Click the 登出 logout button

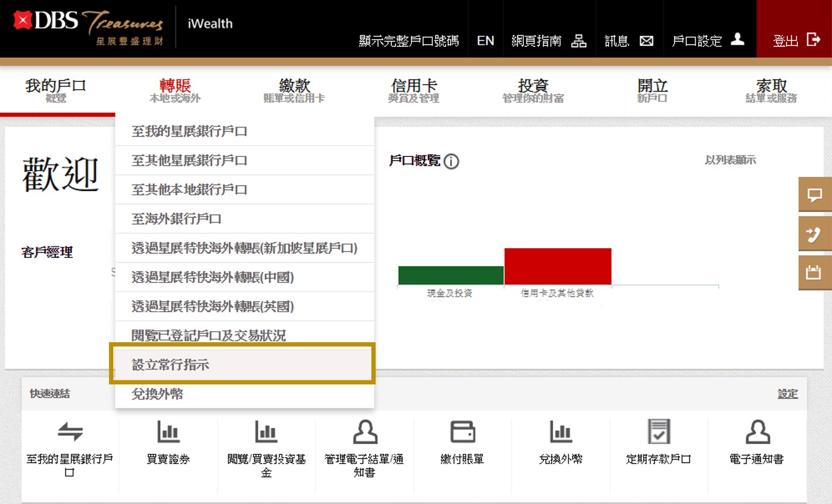tap(795, 41)
